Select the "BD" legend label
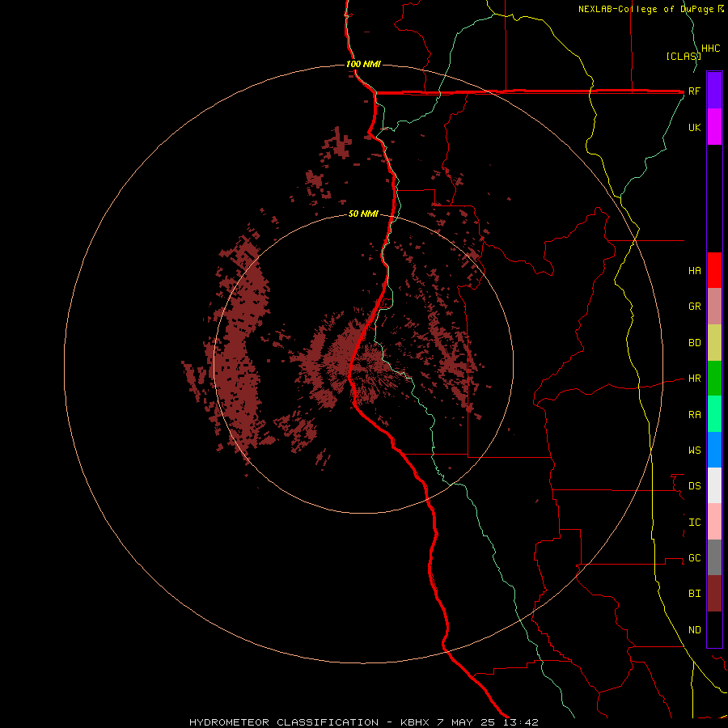 click(x=694, y=343)
